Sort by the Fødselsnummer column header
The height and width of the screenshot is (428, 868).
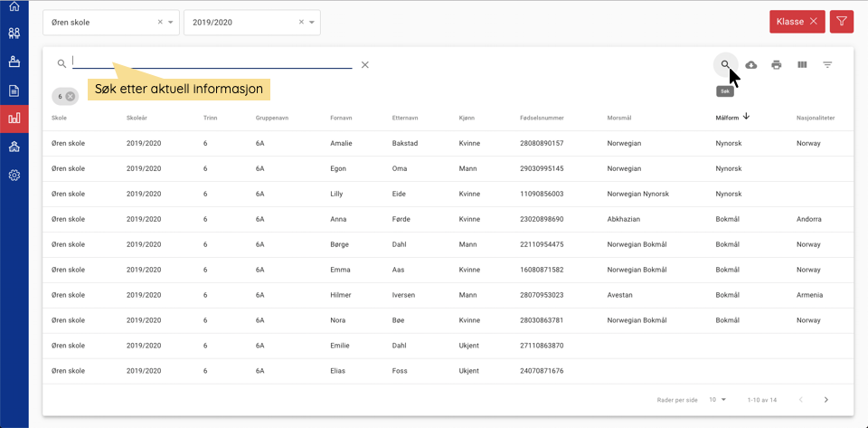542,118
